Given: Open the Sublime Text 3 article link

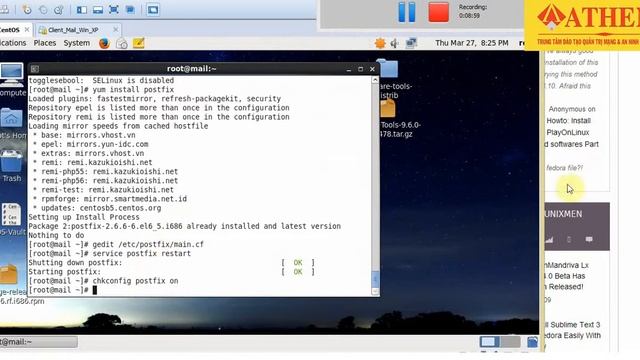Looking at the screenshot, I should coord(573,330).
